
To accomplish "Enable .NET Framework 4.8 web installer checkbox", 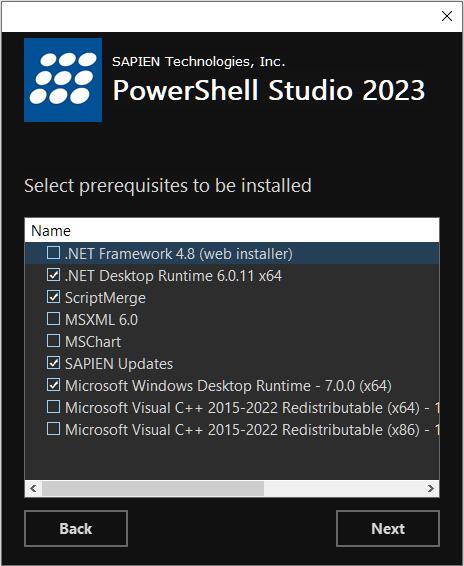I will 53,253.
